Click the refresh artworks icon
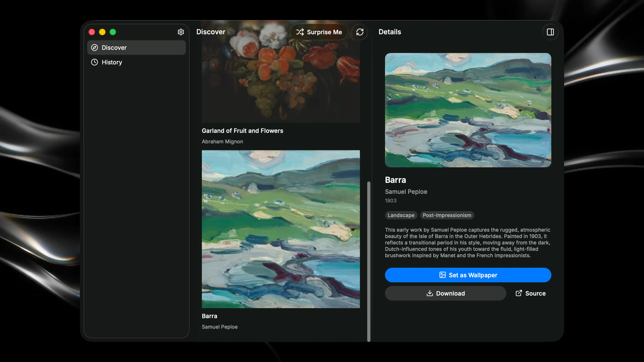644x362 pixels. click(x=360, y=32)
